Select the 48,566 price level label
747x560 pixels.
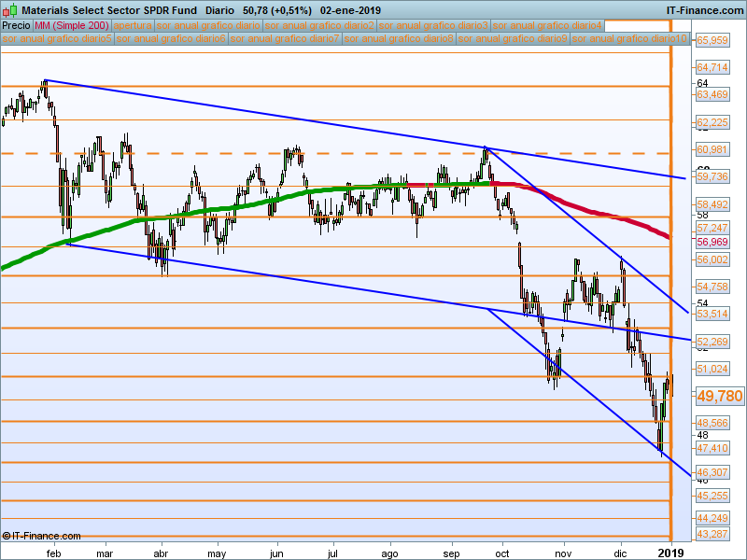coord(712,423)
